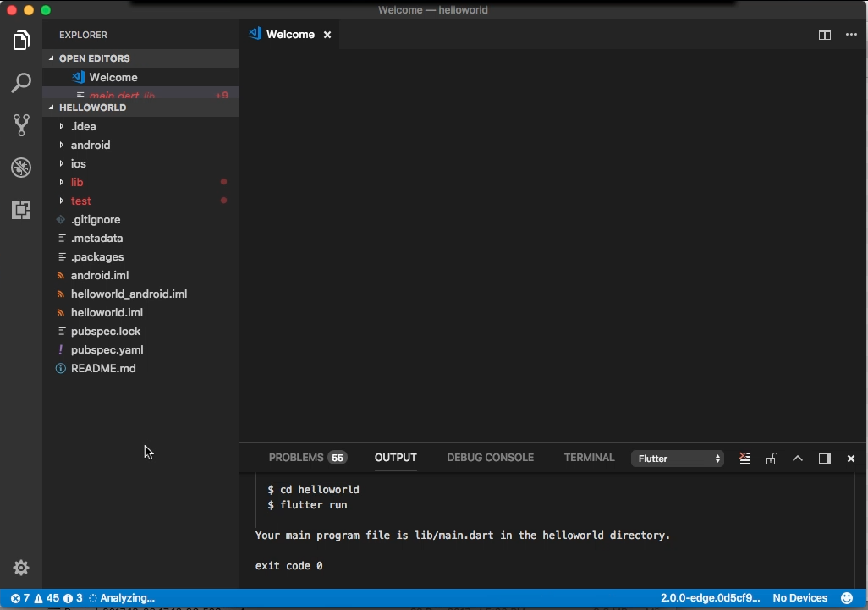
Task: Open helloworld_android.iml file
Action: pos(140,294)
